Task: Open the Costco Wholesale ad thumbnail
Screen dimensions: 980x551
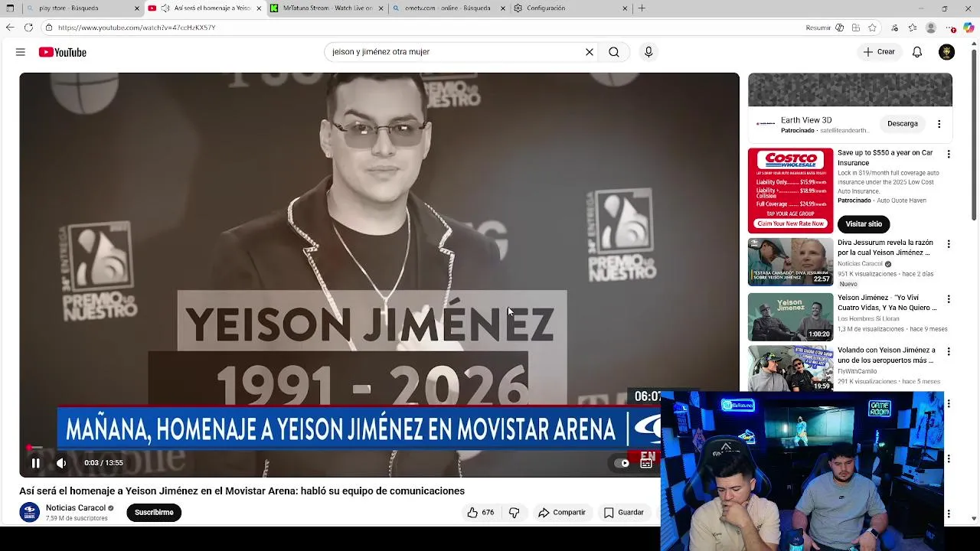Action: click(790, 191)
